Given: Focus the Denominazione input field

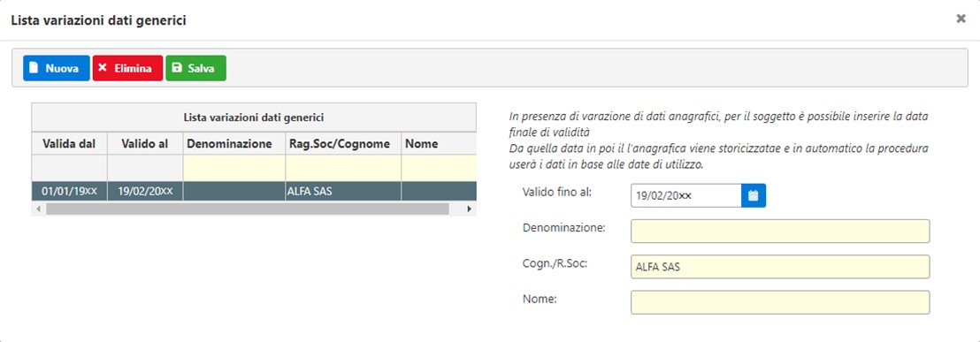Looking at the screenshot, I should click(x=780, y=231).
